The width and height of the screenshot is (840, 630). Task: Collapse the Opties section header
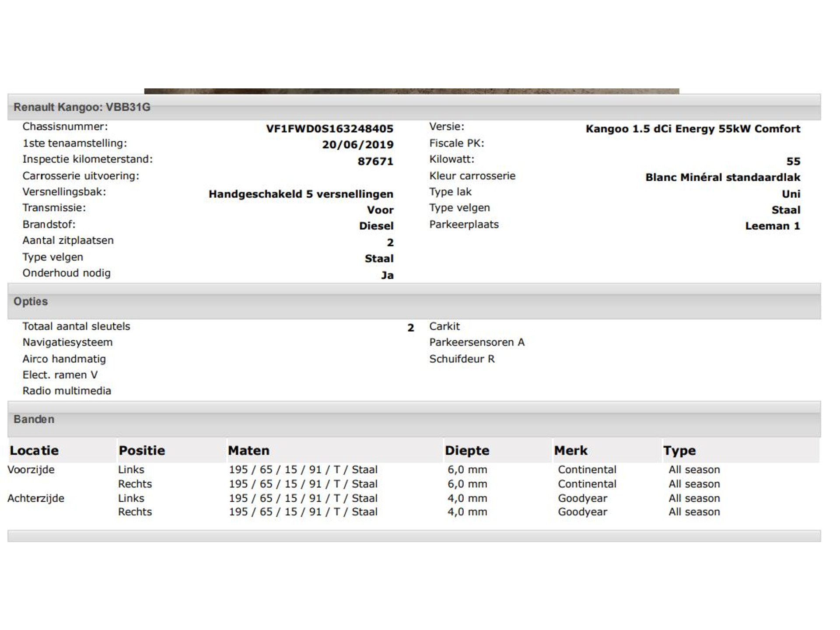pyautogui.click(x=31, y=301)
